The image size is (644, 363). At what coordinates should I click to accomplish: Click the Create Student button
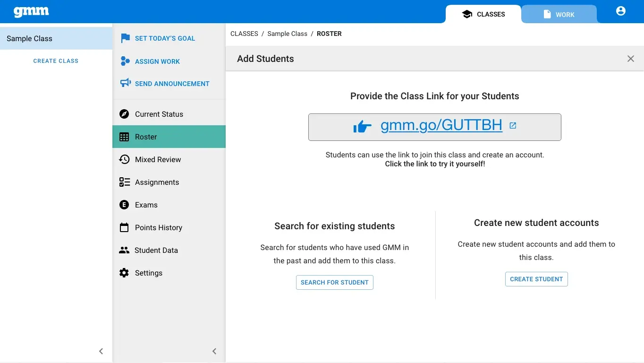coord(536,279)
